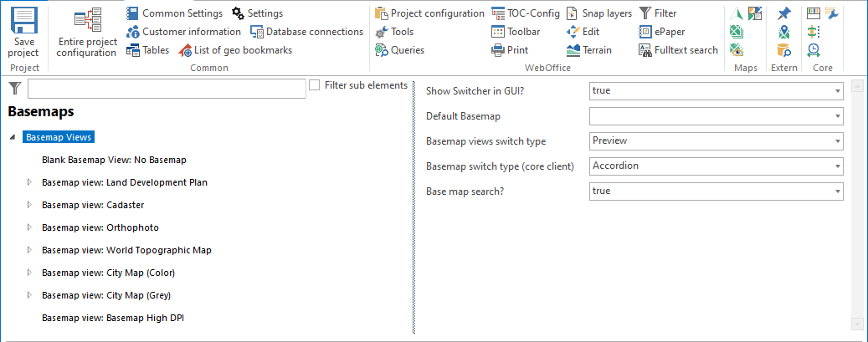Select Basemap view: Cadaster row
This screenshot has width=868, height=342.
coord(93,205)
